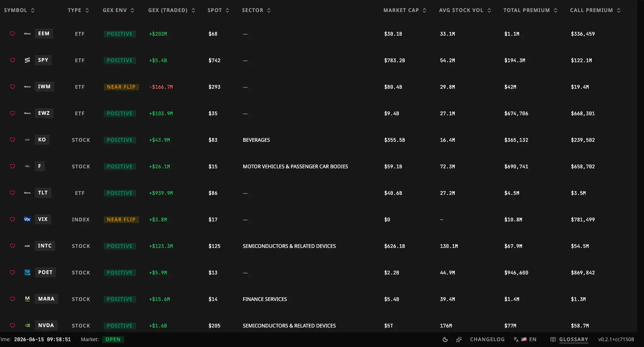644x347 pixels.
Task: Click the IWM iShares logo icon
Action: [x=27, y=87]
